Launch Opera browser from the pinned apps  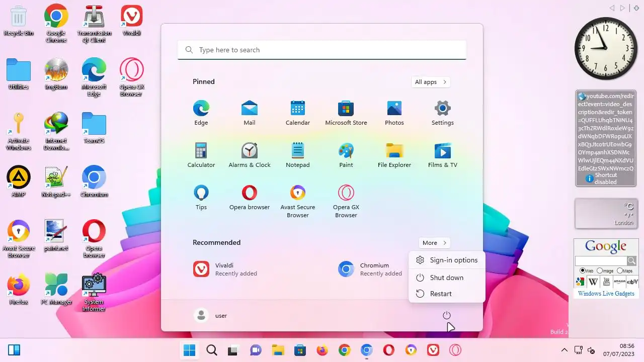[249, 198]
